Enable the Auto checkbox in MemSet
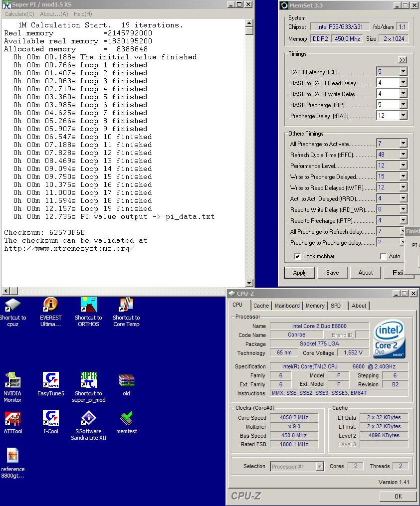Image resolution: width=420 pixels, height=506 pixels. [x=383, y=256]
